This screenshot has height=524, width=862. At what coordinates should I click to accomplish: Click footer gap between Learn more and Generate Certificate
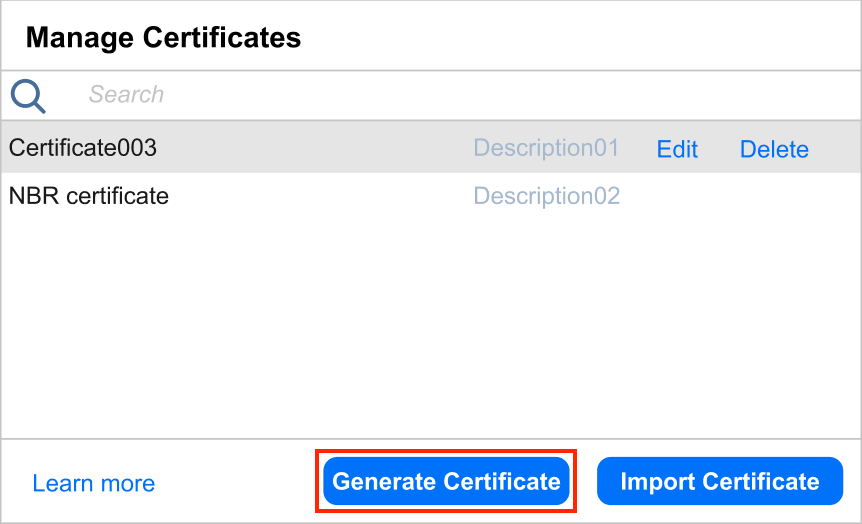click(236, 484)
